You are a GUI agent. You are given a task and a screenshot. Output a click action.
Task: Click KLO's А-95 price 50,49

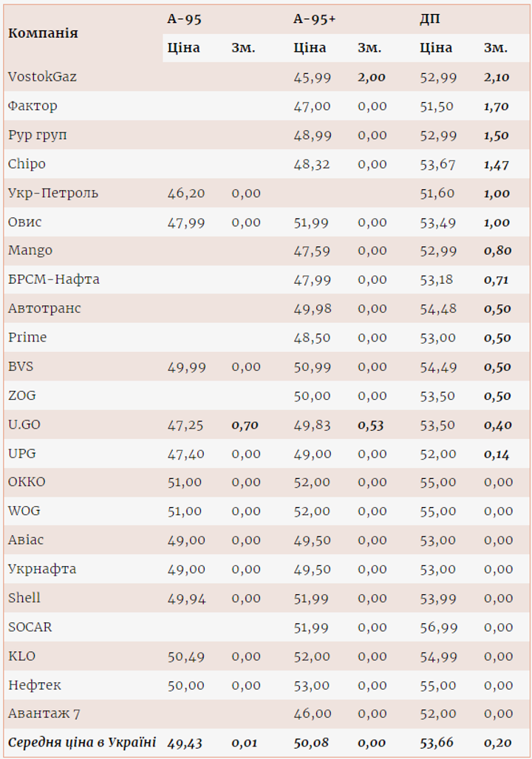[186, 656]
